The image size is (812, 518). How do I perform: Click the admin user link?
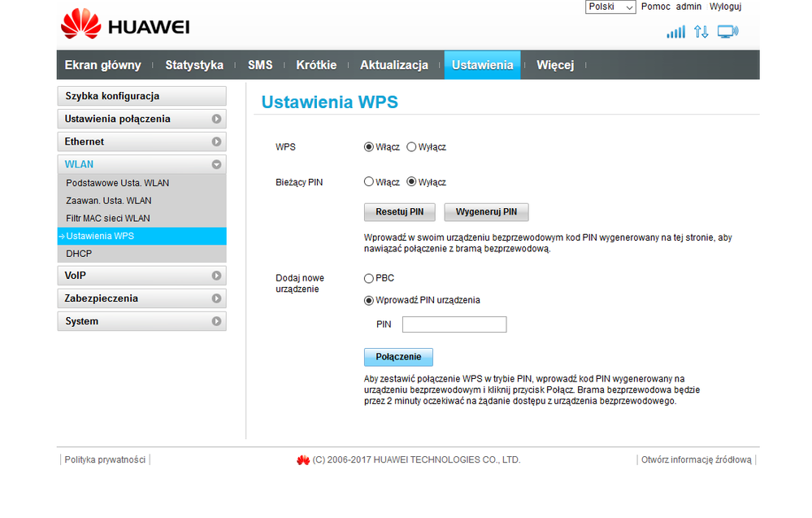tap(688, 7)
